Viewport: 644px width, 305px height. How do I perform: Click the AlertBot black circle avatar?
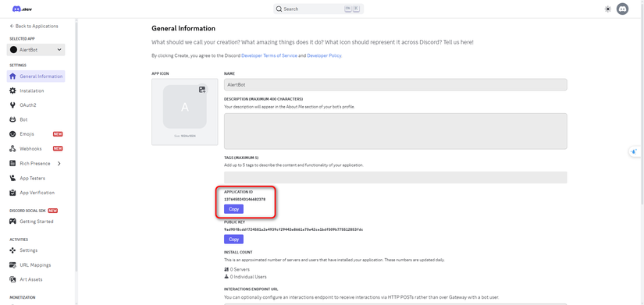[x=13, y=50]
